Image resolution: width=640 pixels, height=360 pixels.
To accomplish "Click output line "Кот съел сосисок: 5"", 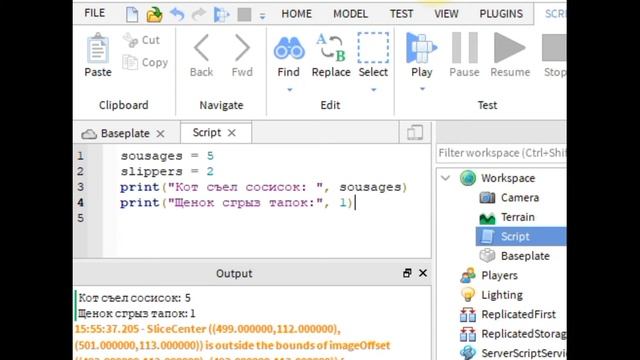I will point(134,298).
